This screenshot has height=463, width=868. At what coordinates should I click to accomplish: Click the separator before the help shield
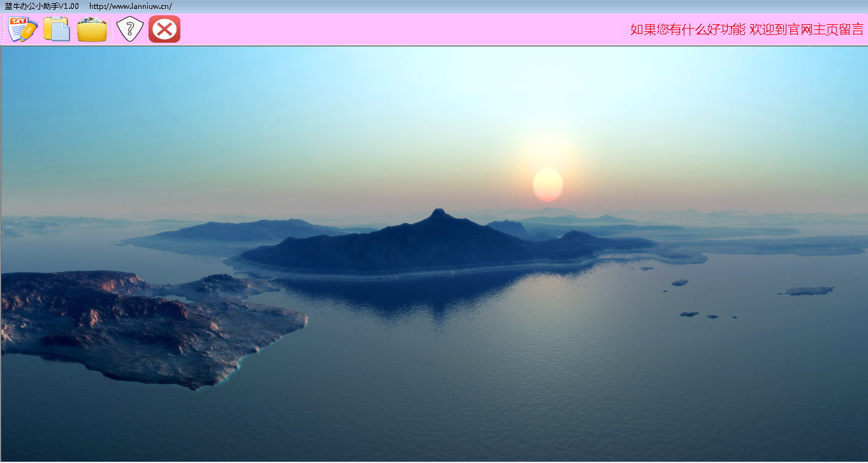(x=112, y=29)
